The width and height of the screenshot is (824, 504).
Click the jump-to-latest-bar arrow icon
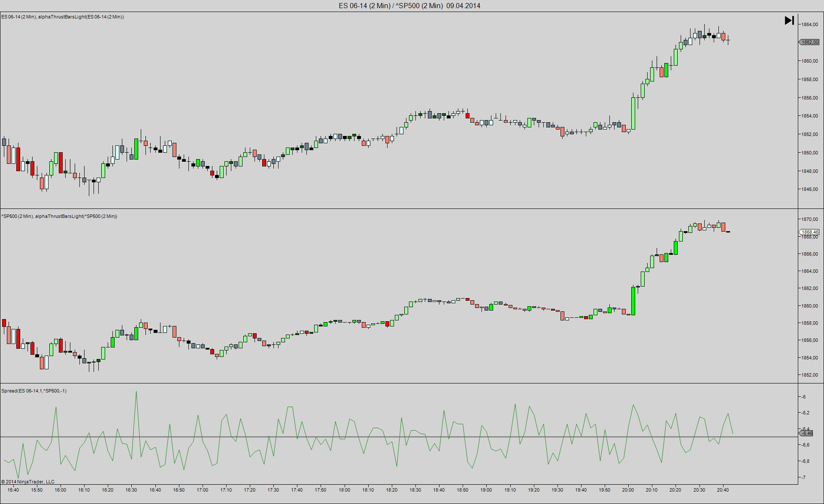[x=789, y=20]
